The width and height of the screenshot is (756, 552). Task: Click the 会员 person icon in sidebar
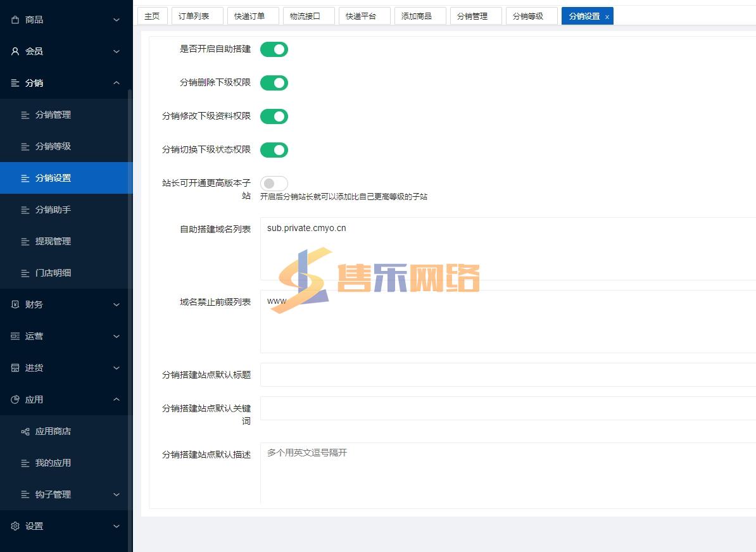click(x=15, y=51)
